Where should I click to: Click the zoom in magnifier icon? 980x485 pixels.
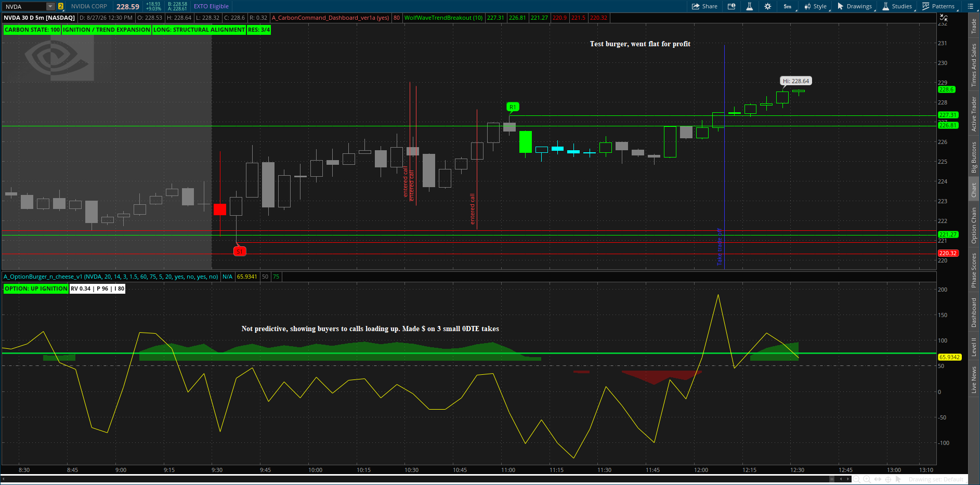(867, 479)
